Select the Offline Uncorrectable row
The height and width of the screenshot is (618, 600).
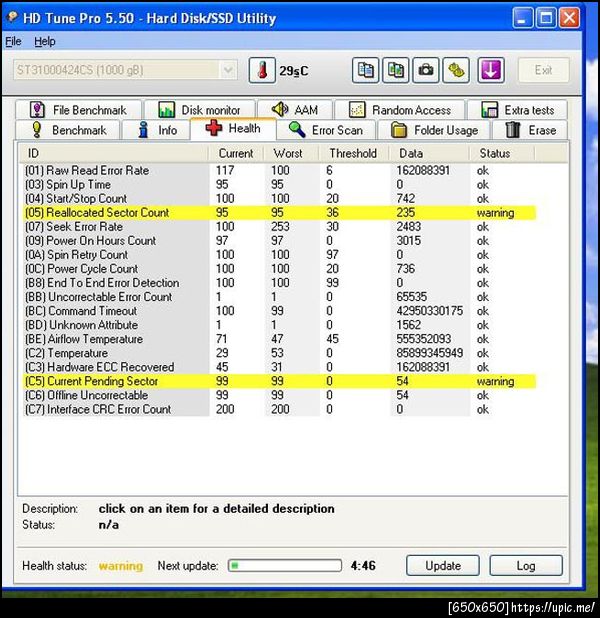coord(279,395)
